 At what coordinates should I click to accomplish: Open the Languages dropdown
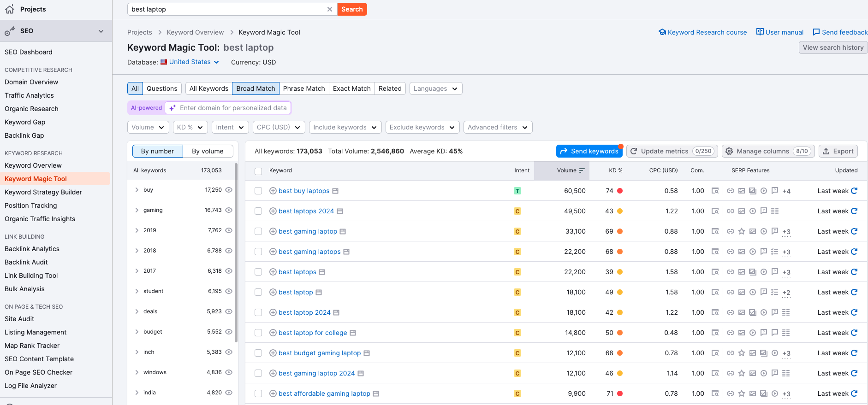tap(436, 88)
